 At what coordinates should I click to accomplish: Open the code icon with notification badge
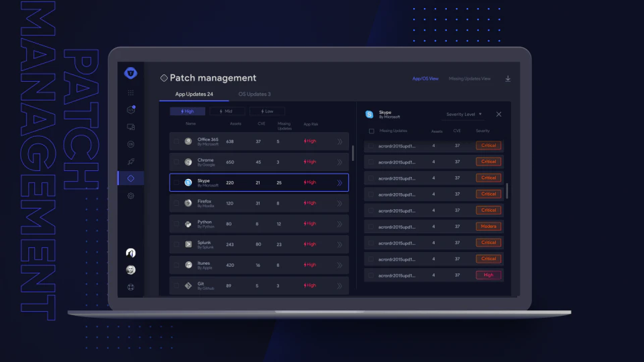(x=131, y=109)
